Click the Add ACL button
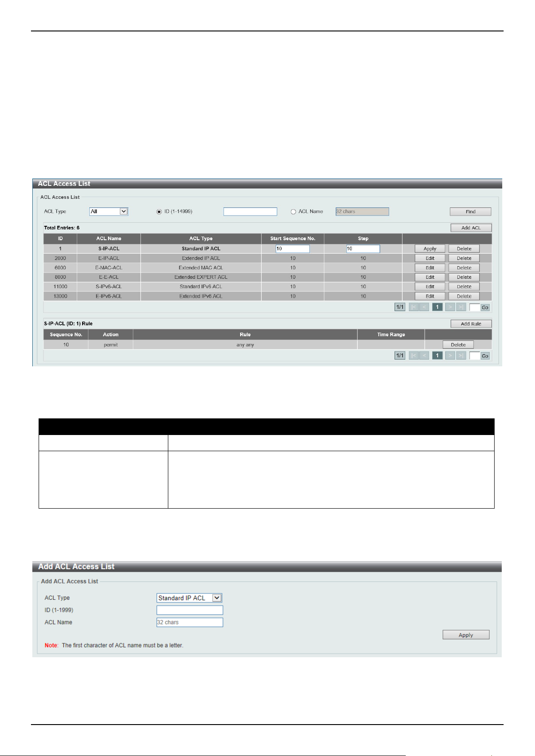The width and height of the screenshot is (535, 756). click(471, 228)
